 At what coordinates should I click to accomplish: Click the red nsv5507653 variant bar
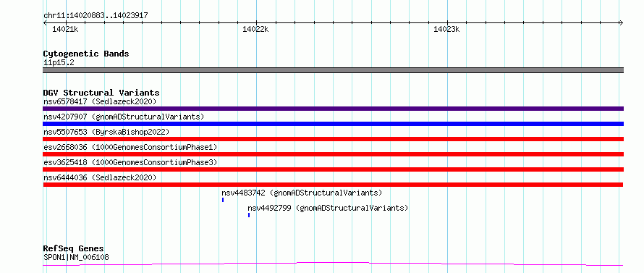(x=333, y=139)
